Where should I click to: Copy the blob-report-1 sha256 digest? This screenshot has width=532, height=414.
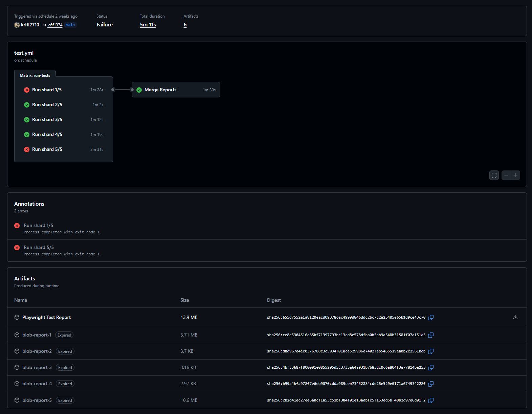(431, 335)
